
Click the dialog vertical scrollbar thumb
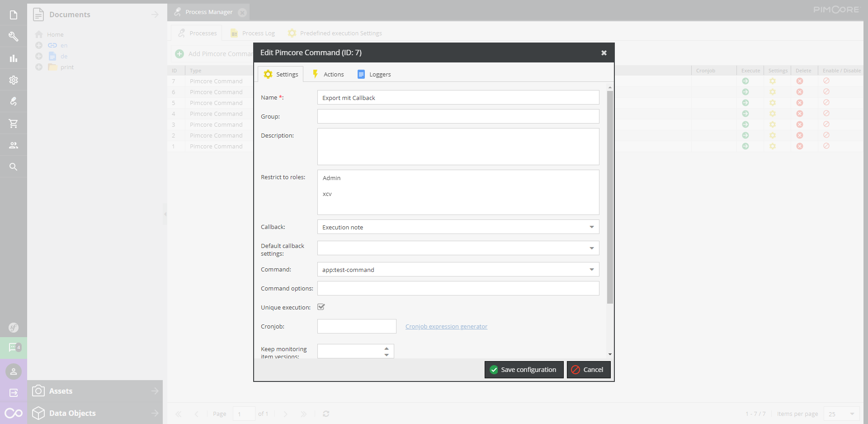(x=610, y=197)
